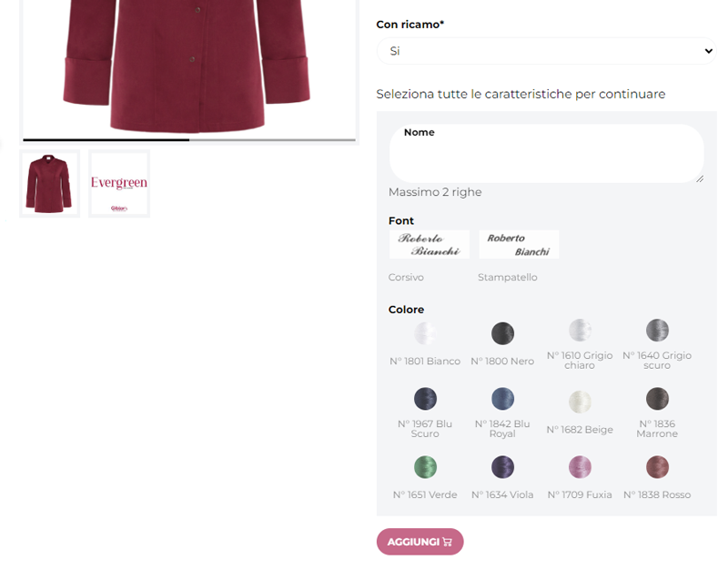The width and height of the screenshot is (728, 571).
Task: Choose the N° 1800 Nero thread color
Action: (502, 333)
